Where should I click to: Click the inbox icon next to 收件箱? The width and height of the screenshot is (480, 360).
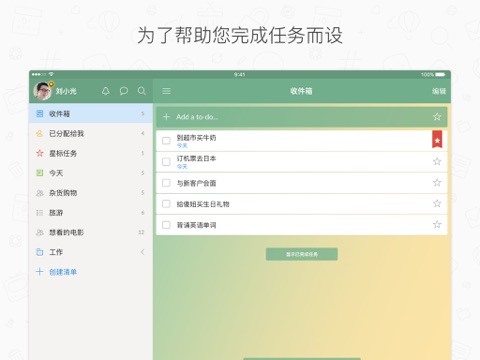point(39,114)
